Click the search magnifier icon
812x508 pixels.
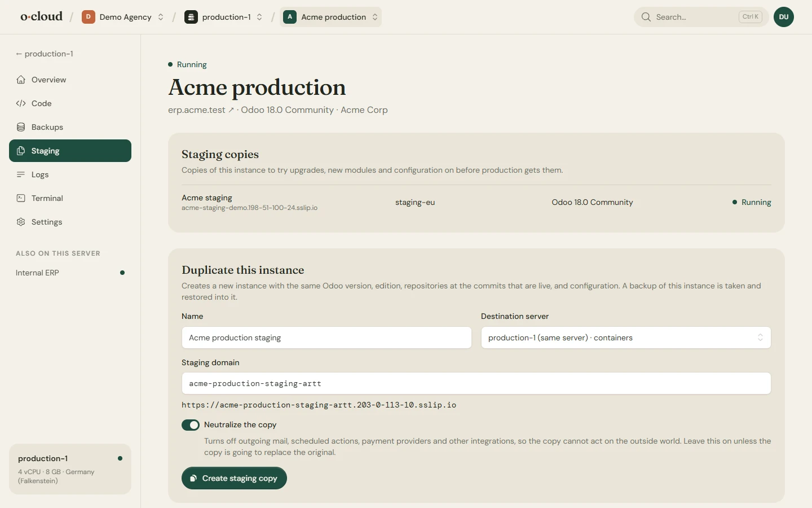(x=646, y=17)
